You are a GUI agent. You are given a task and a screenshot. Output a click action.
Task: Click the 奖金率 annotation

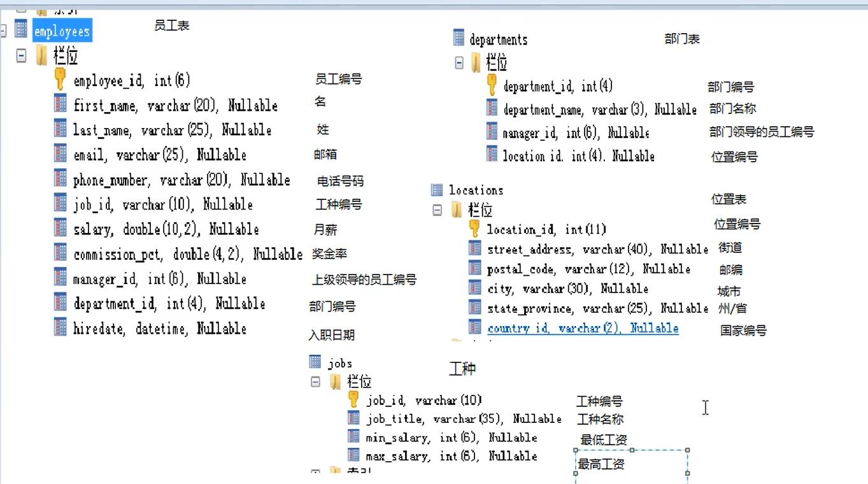[329, 253]
